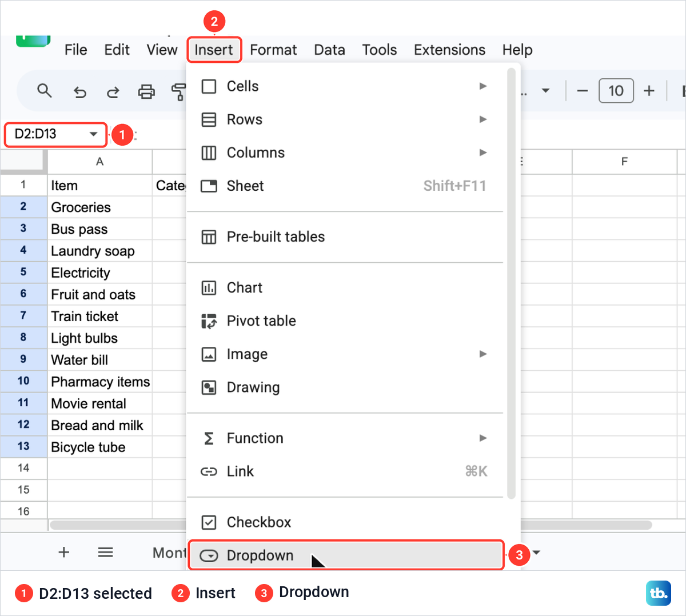Click the Link chain icon
This screenshot has width=686, height=616.
pos(209,471)
